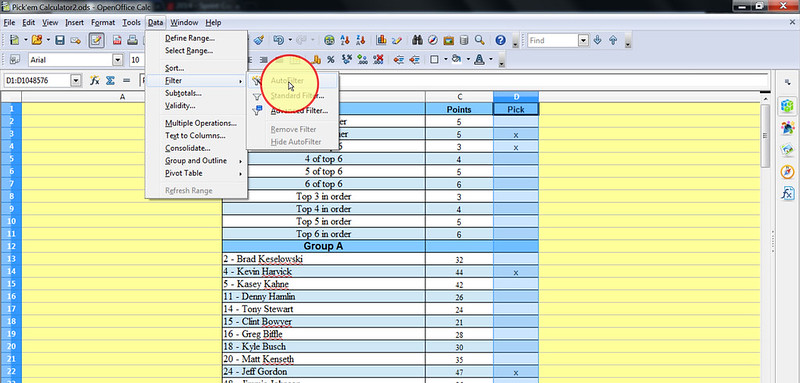Image resolution: width=800 pixels, height=383 pixels.
Task: Select row 14 header
Action: [11, 271]
